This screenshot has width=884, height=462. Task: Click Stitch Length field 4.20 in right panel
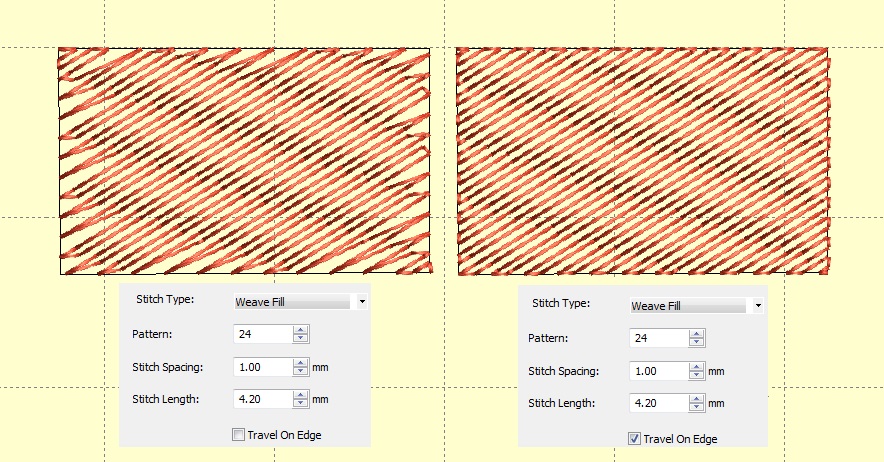[x=659, y=403]
